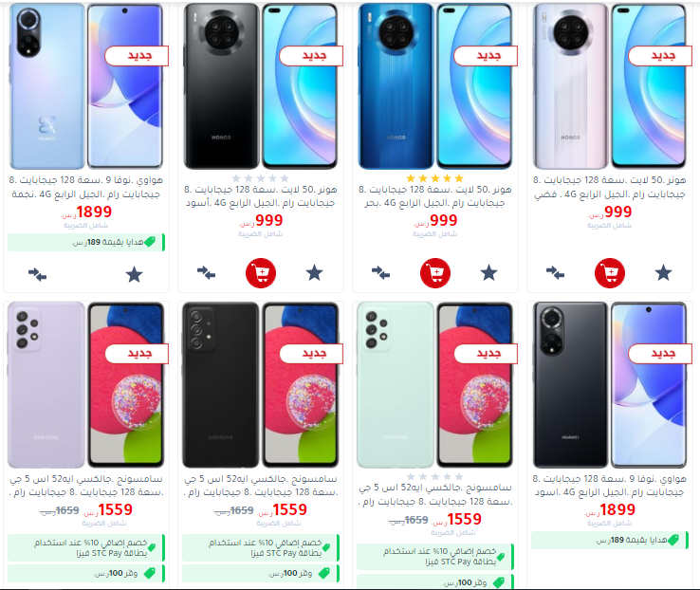The width and height of the screenshot is (700, 590).
Task: Open black Huawei Nova 9 product title
Action: pyautogui.click(x=610, y=485)
